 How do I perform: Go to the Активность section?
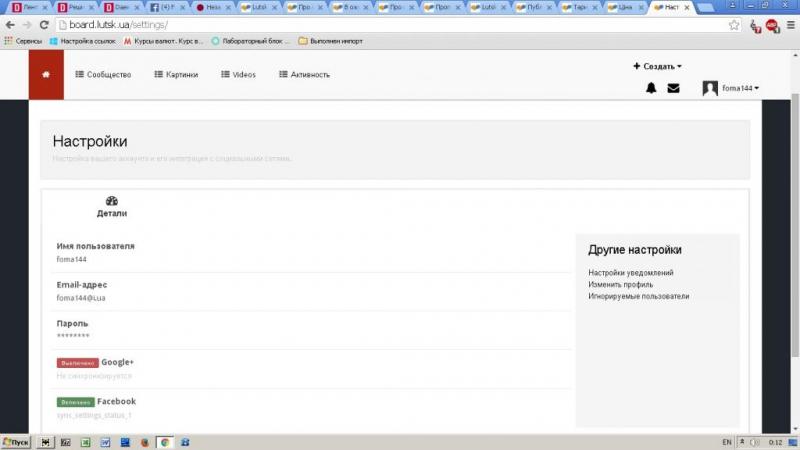[304, 75]
